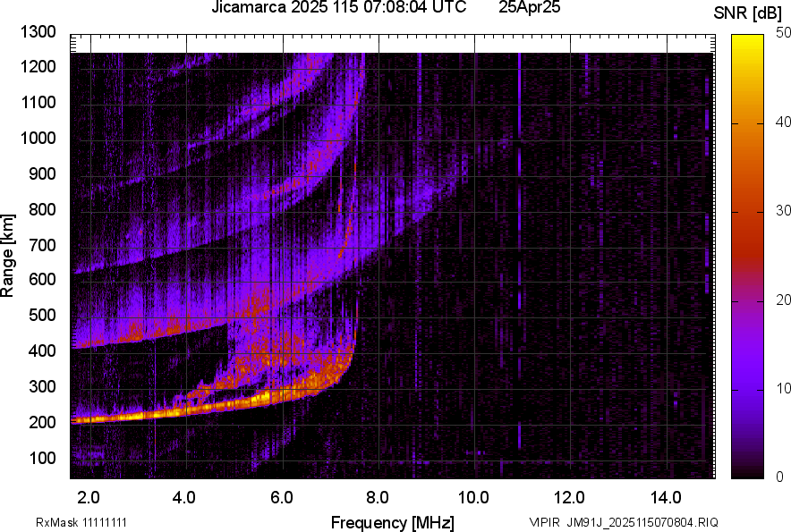The width and height of the screenshot is (791, 532).
Task: Click the 'Range [km]' axis label
Action: click(7, 255)
